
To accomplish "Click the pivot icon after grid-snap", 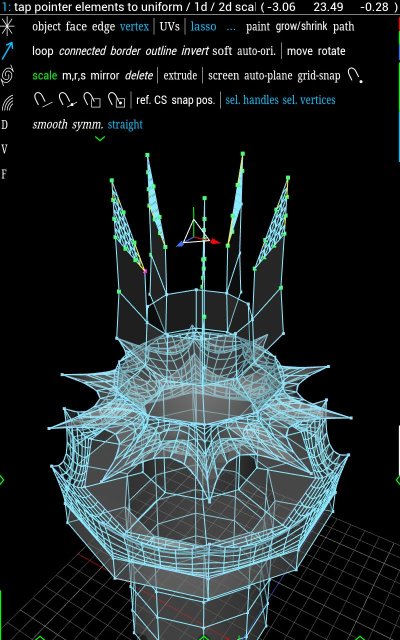I will tap(355, 76).
